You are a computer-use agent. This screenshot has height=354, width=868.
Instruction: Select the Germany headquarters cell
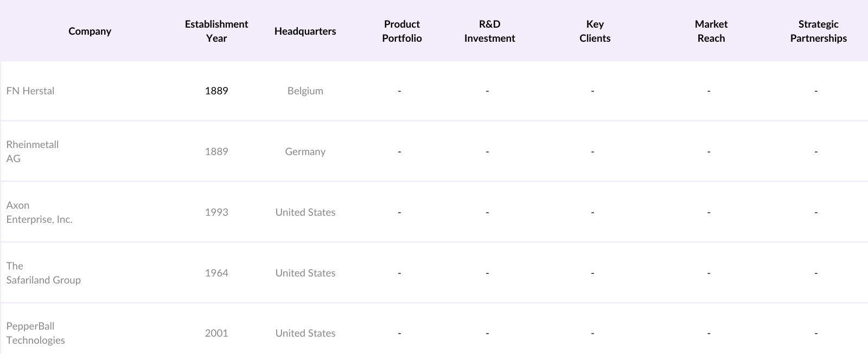coord(305,151)
